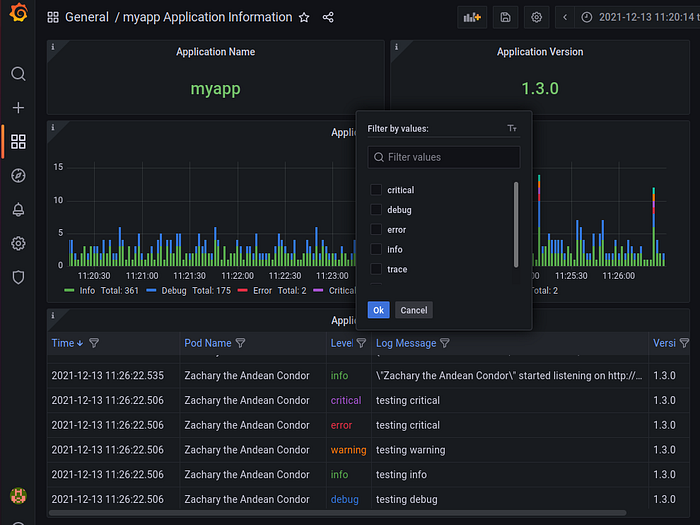700x525 pixels.
Task: Open filter for the Version column
Action: click(684, 343)
